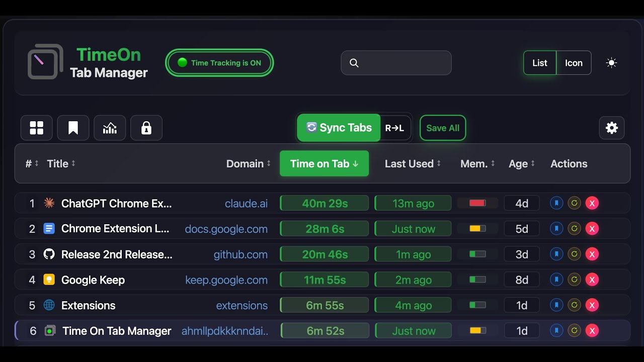644x362 pixels.
Task: Open the Chrome Extension L... tab title
Action: 115,228
